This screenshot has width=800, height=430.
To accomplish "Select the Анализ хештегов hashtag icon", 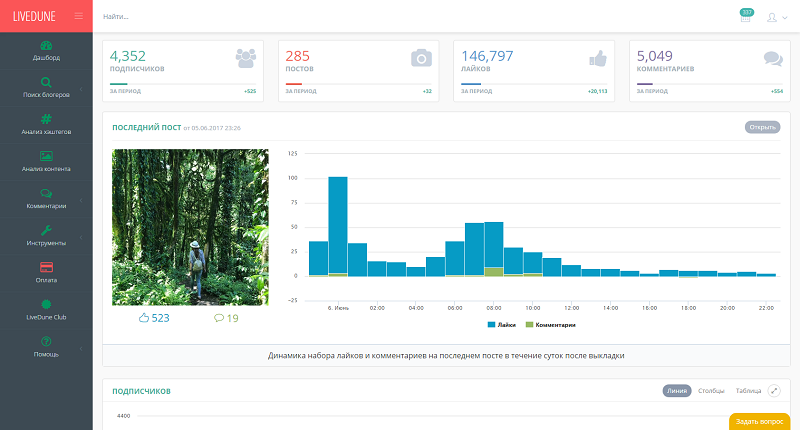I will coord(46,120).
